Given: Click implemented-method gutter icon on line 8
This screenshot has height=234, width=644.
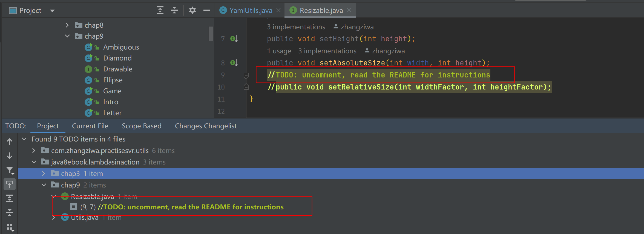Looking at the screenshot, I should pyautogui.click(x=234, y=63).
